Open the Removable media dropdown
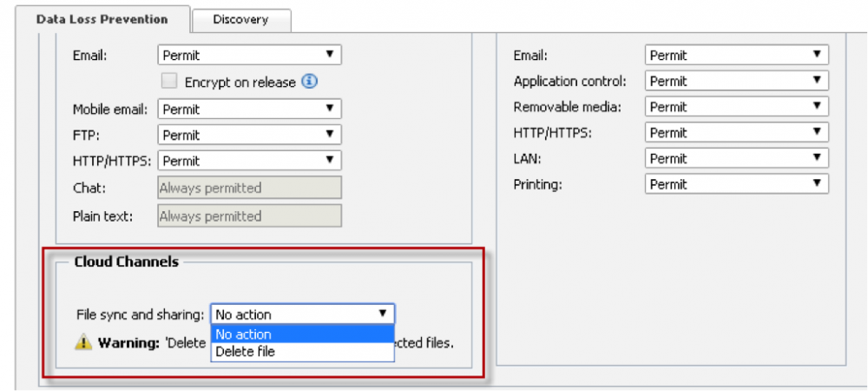The image size is (868, 391). click(736, 107)
